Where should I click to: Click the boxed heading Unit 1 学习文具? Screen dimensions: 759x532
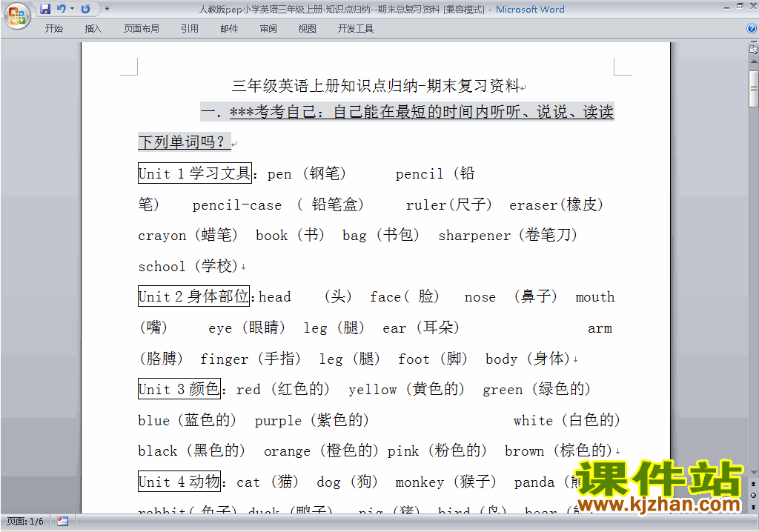195,173
